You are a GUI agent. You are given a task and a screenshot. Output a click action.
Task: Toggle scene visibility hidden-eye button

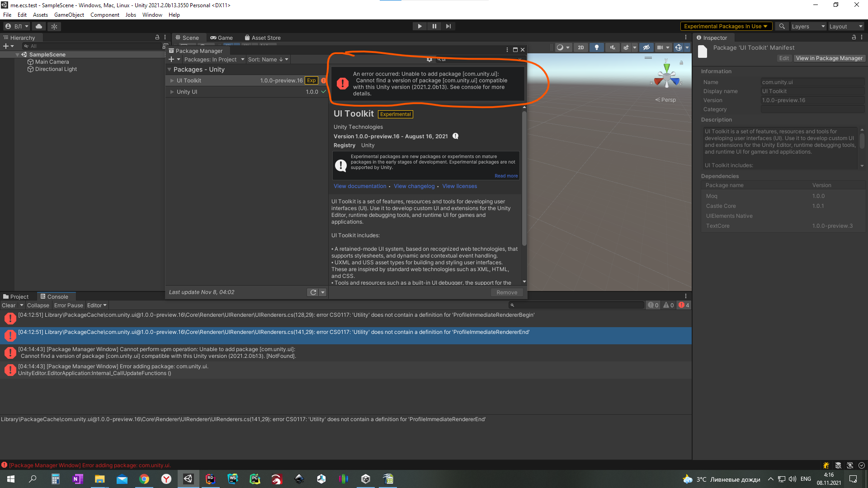[646, 47]
